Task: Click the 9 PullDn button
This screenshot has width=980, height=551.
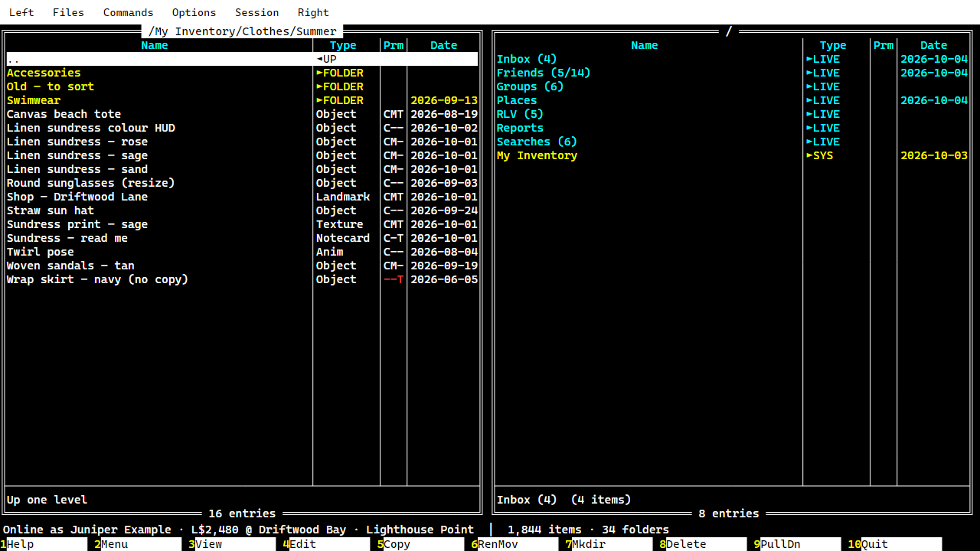Action: click(797, 544)
